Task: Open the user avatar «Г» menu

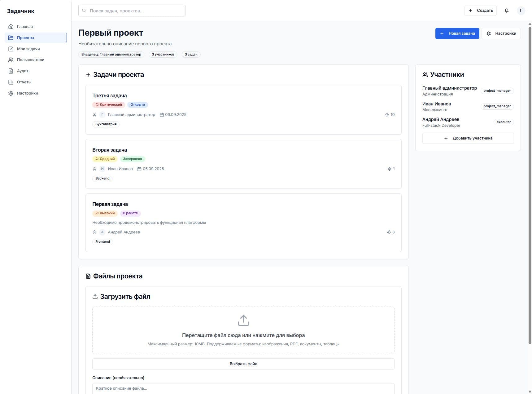Action: point(521,11)
